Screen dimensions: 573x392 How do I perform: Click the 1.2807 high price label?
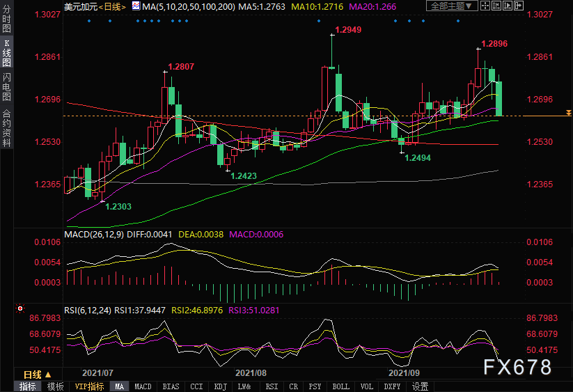181,67
